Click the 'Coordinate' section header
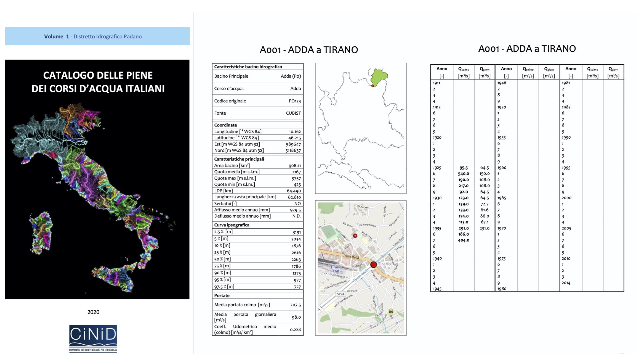This screenshot has height=354, width=644. [225, 125]
